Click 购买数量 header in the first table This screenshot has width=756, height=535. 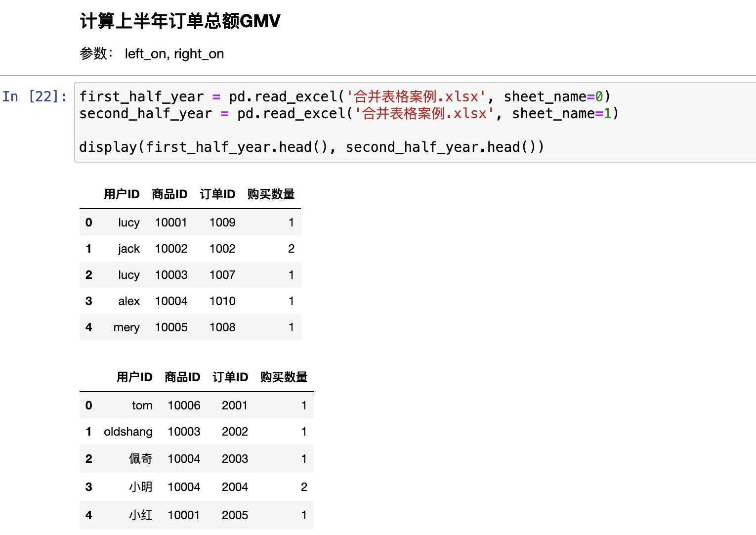pyautogui.click(x=271, y=194)
